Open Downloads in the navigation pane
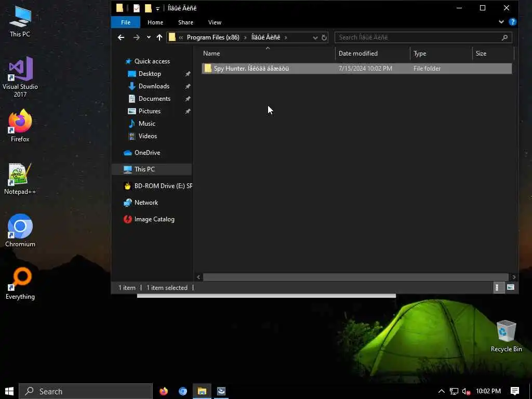532x399 pixels. (x=154, y=86)
